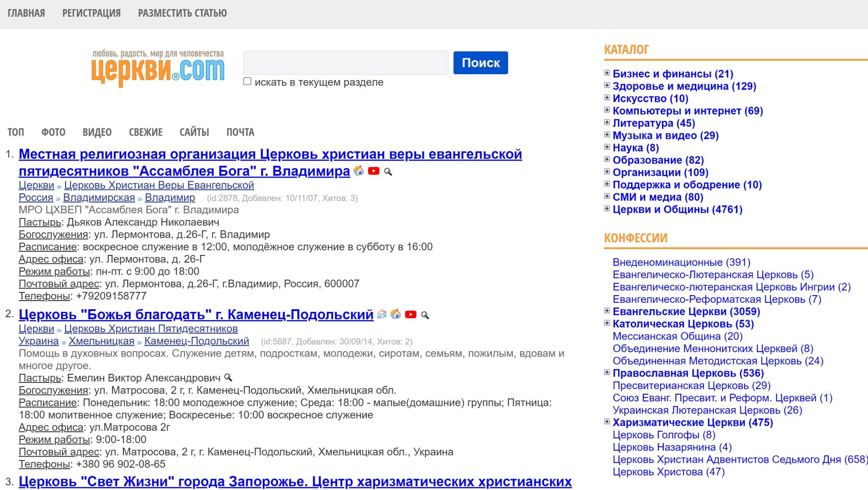Screen dimensions: 868x490
Task: Switch to the ПОЧТА tab
Action: [x=241, y=132]
